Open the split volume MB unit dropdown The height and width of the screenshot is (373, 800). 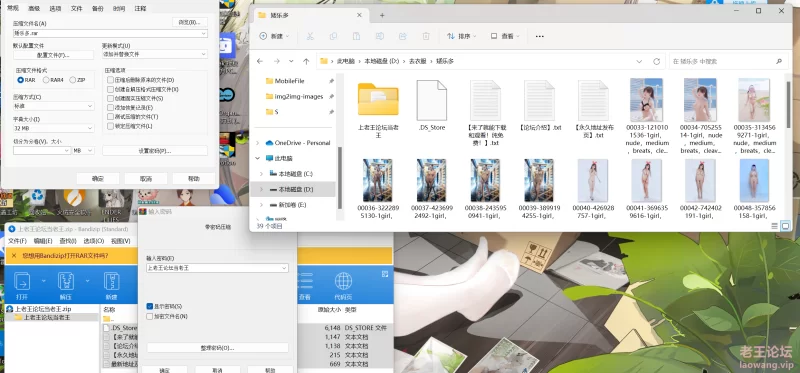(x=83, y=151)
